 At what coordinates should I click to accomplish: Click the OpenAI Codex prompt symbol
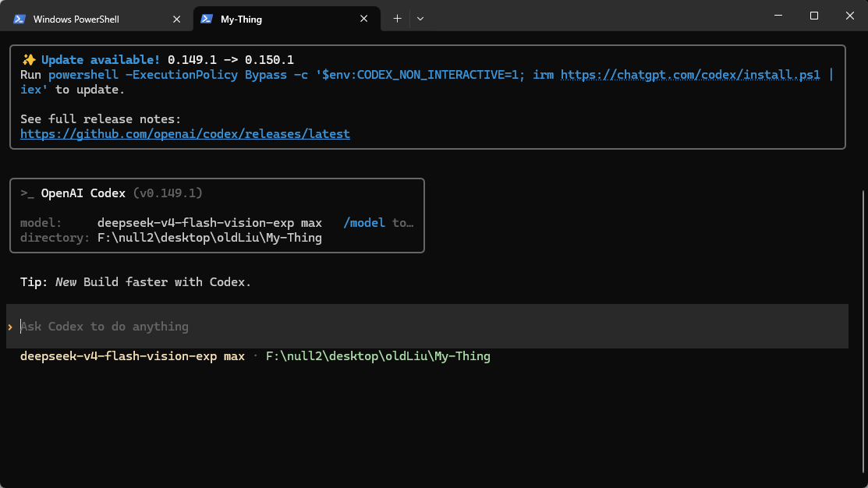pos(27,193)
